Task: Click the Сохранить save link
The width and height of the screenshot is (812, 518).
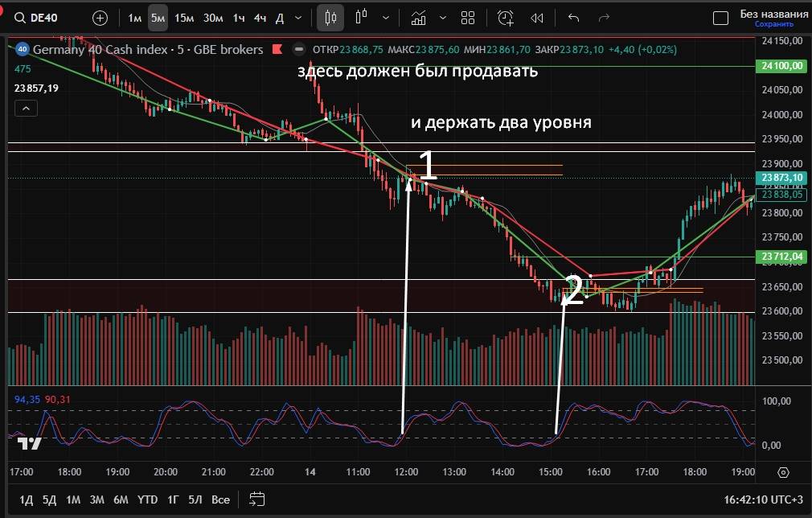Action: click(x=767, y=24)
